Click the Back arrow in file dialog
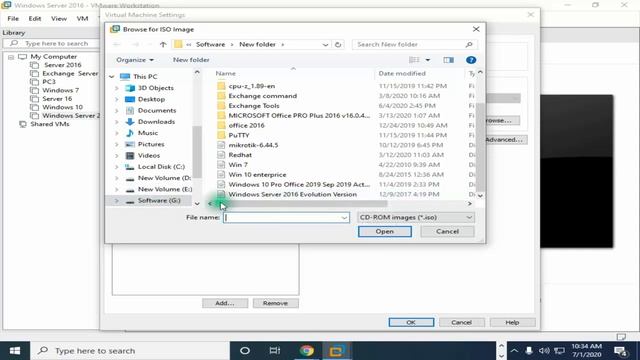640x360 pixels. 117,44
